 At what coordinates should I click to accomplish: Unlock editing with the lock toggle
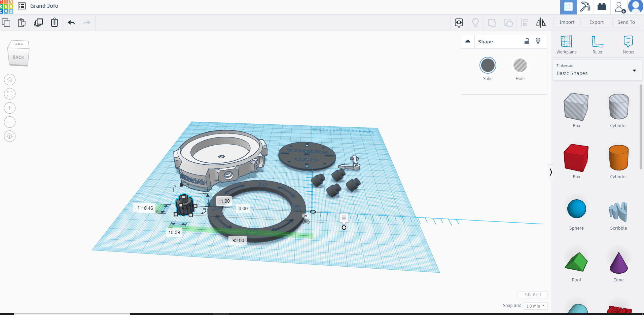(x=527, y=41)
